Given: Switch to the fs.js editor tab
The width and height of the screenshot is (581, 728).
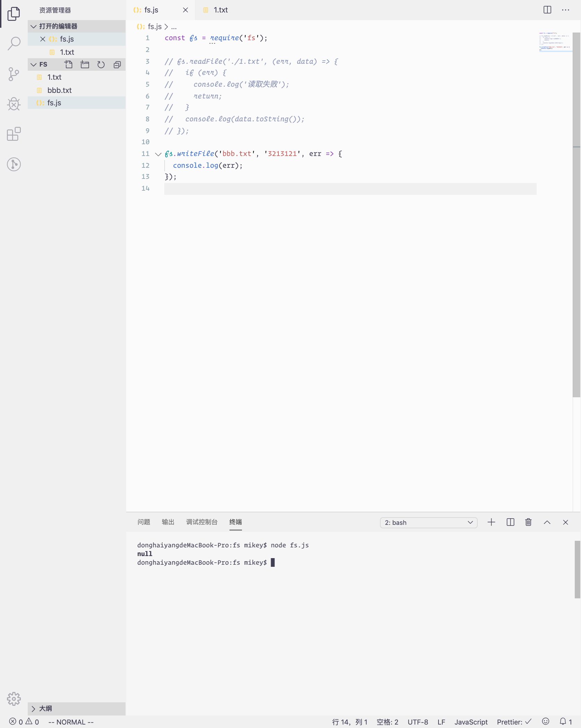Looking at the screenshot, I should tap(160, 10).
